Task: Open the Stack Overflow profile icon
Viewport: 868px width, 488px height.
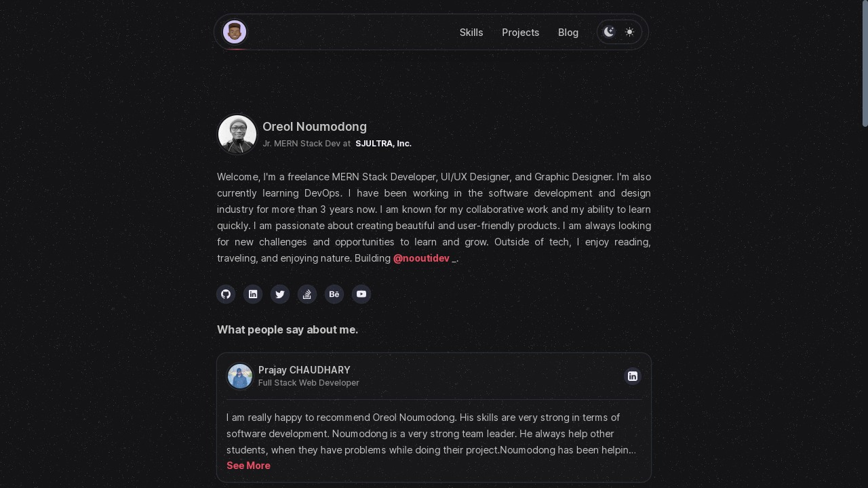Action: pyautogui.click(x=307, y=294)
